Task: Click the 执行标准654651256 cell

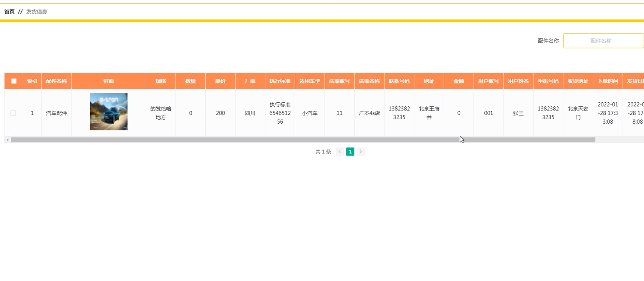Action: 280,113
